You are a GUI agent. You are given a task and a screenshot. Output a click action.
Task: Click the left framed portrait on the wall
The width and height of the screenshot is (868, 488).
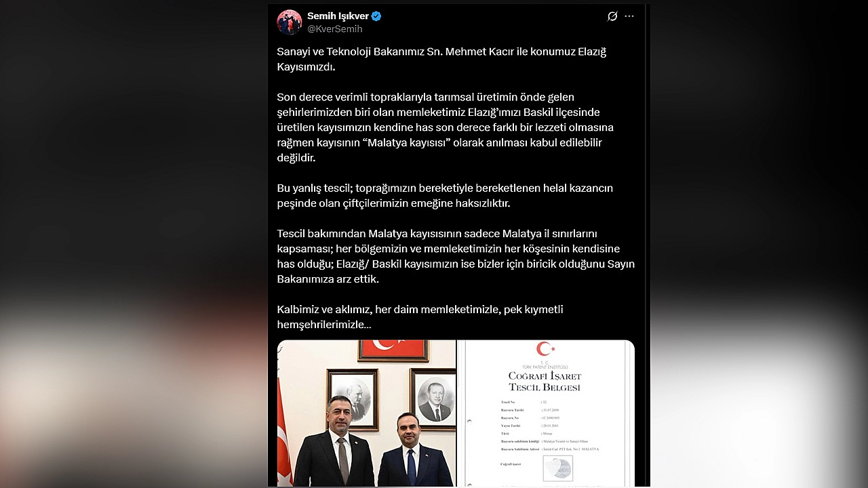click(x=353, y=399)
